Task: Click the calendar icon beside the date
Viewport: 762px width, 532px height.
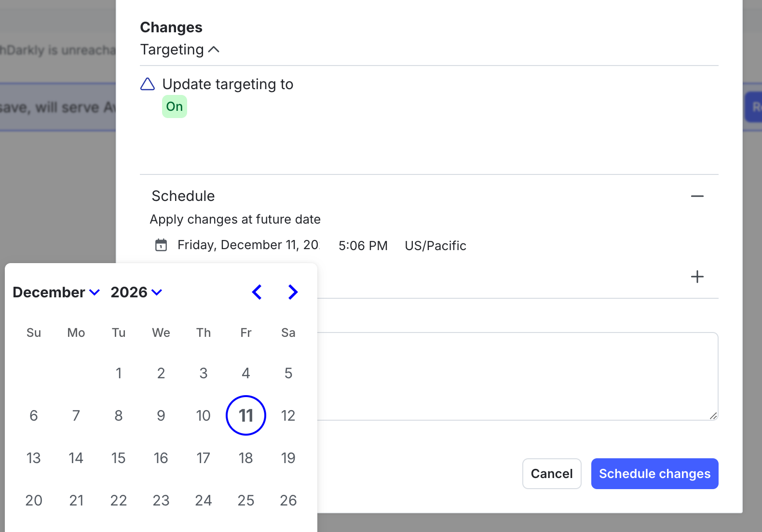Action: point(161,245)
